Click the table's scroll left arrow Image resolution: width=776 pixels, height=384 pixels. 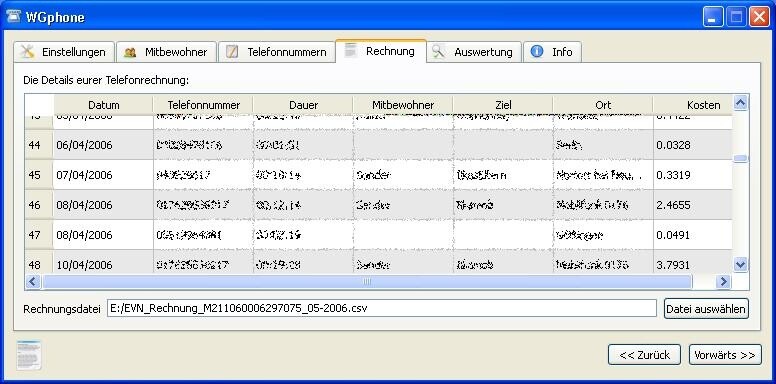tap(33, 282)
